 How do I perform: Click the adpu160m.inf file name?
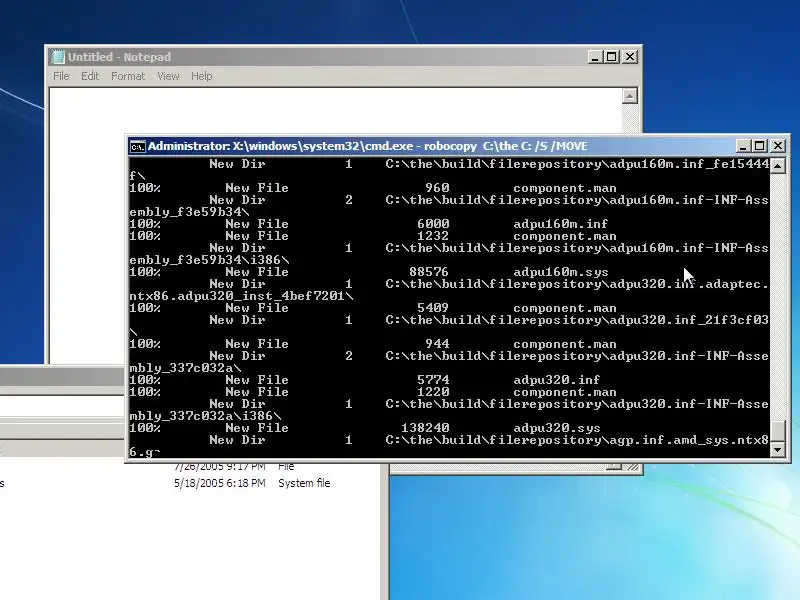(561, 224)
